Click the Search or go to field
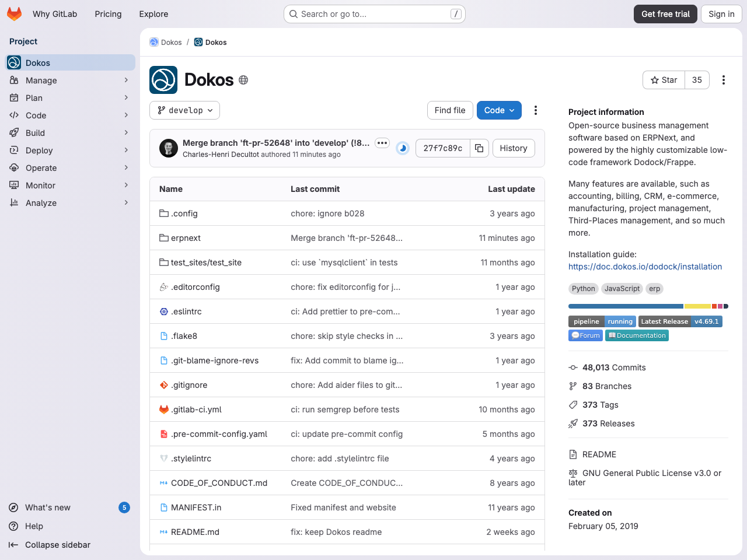Screen dimensions: 747x560 click(373, 13)
